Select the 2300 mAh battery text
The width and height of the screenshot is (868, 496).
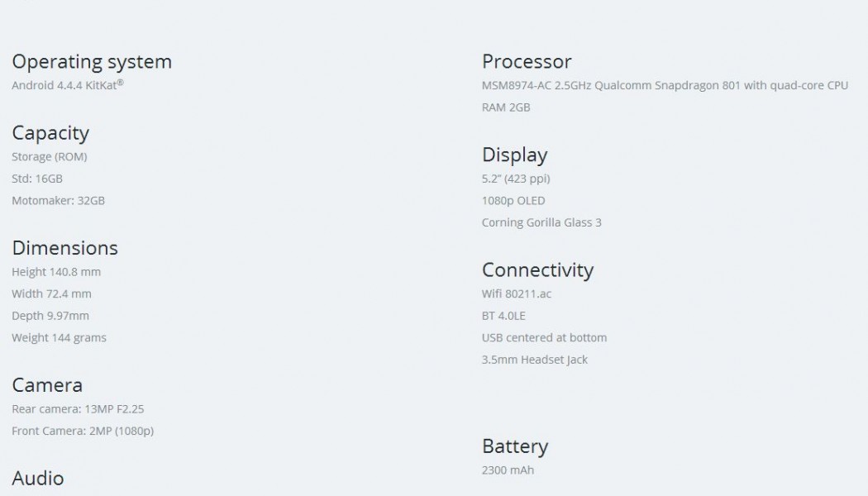tap(508, 470)
